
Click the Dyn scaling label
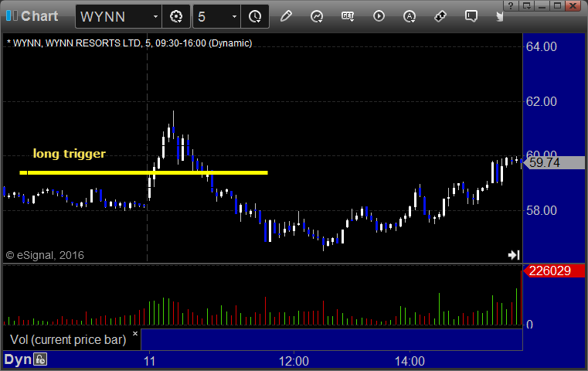pos(18,359)
